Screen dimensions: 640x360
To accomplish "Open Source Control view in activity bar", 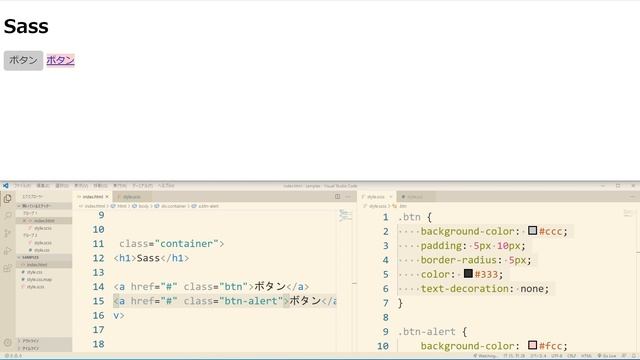I will 7,233.
